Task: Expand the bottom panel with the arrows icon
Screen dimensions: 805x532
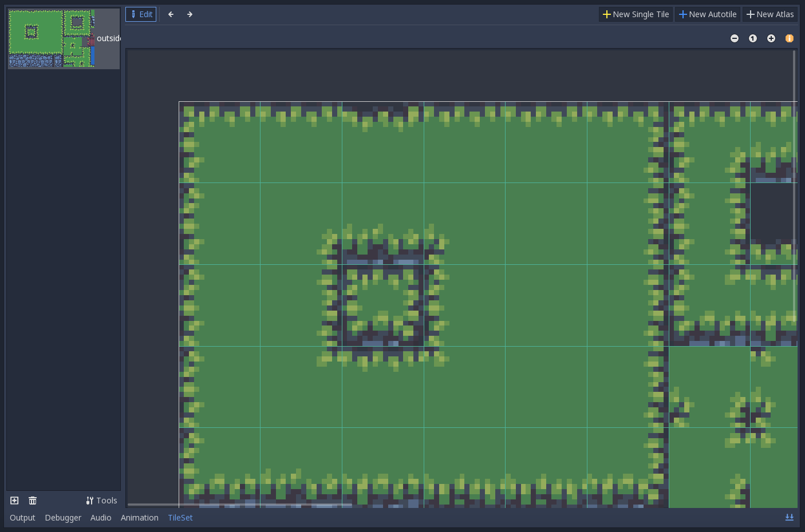Action: click(x=790, y=517)
